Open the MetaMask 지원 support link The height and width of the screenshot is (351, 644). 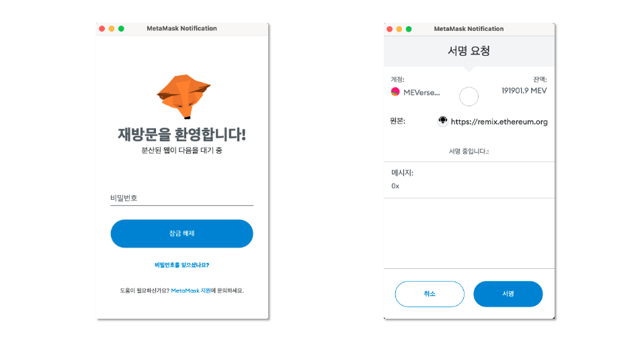(190, 290)
